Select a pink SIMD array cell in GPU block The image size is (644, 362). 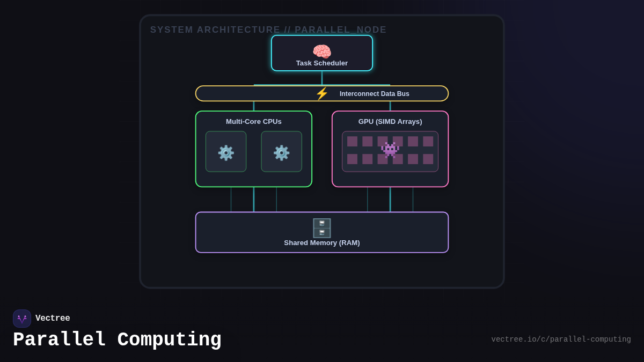click(x=353, y=141)
